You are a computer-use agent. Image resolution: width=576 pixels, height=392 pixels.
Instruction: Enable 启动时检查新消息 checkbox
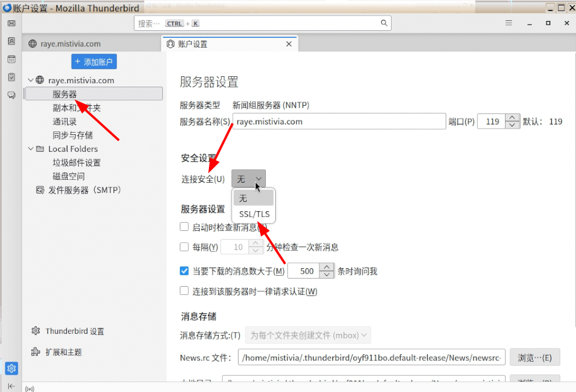pos(184,227)
